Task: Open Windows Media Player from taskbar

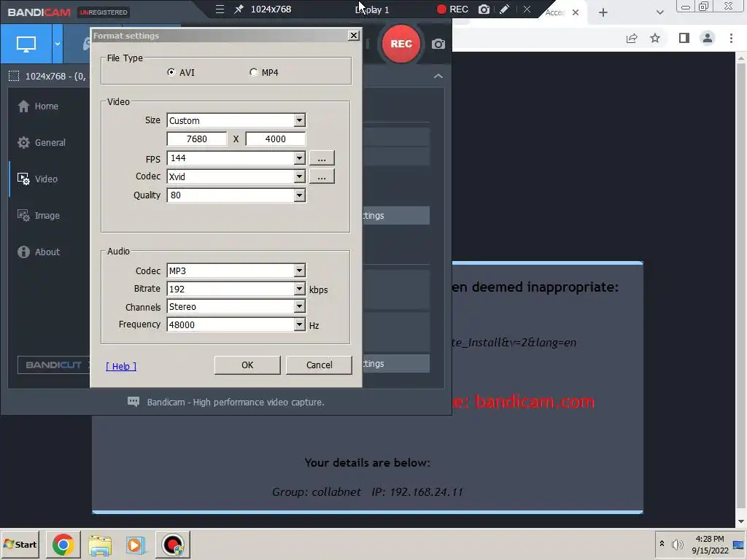Action: tap(135, 545)
